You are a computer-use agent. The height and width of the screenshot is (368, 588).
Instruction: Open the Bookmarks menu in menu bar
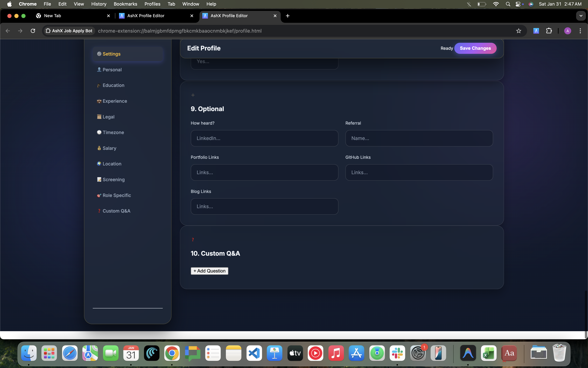pyautogui.click(x=125, y=4)
